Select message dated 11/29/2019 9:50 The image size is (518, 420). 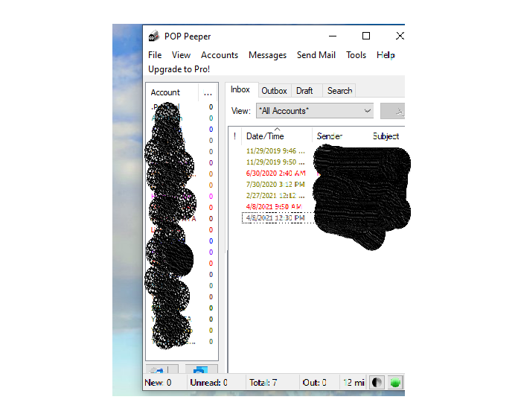pos(275,162)
